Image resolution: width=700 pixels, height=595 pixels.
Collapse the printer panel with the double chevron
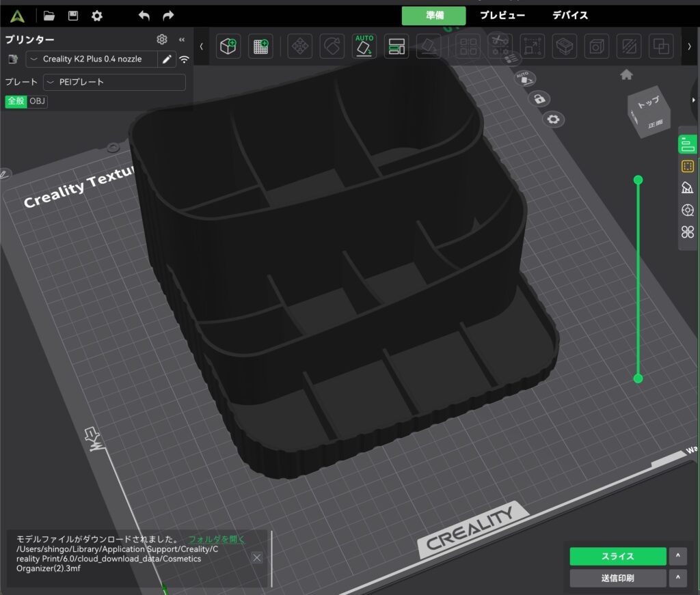click(180, 40)
